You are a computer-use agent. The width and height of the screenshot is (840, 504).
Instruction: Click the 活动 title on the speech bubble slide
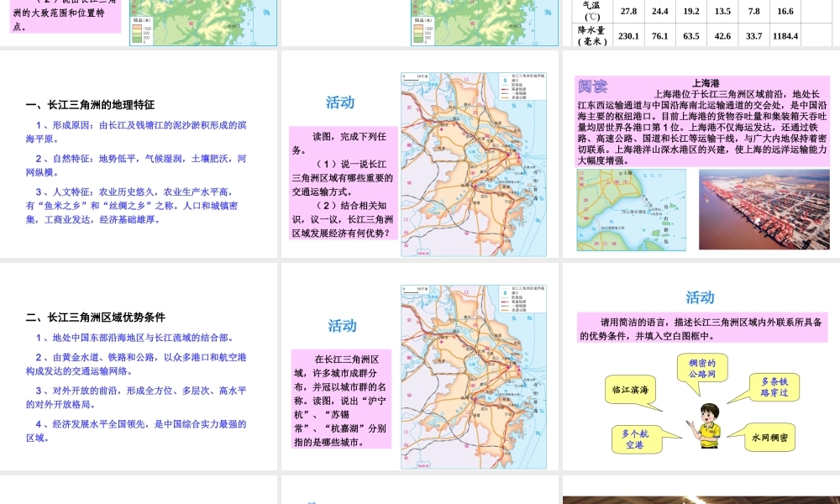(x=700, y=297)
